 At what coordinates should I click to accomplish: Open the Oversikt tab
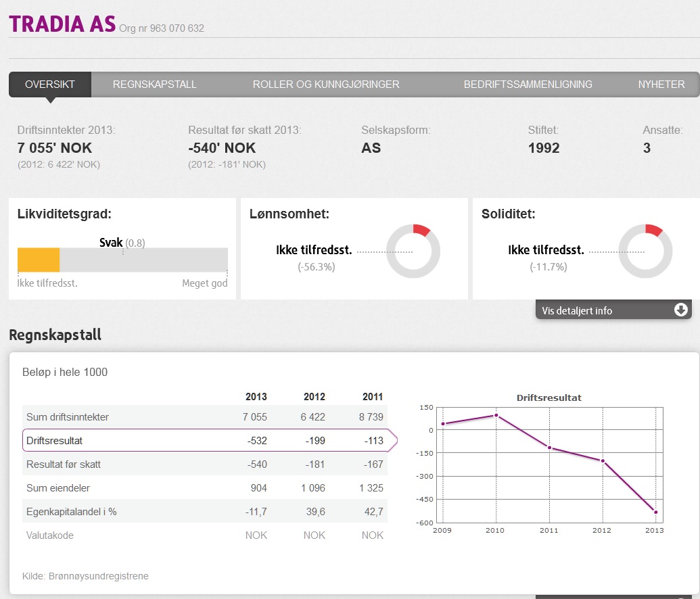coord(50,85)
